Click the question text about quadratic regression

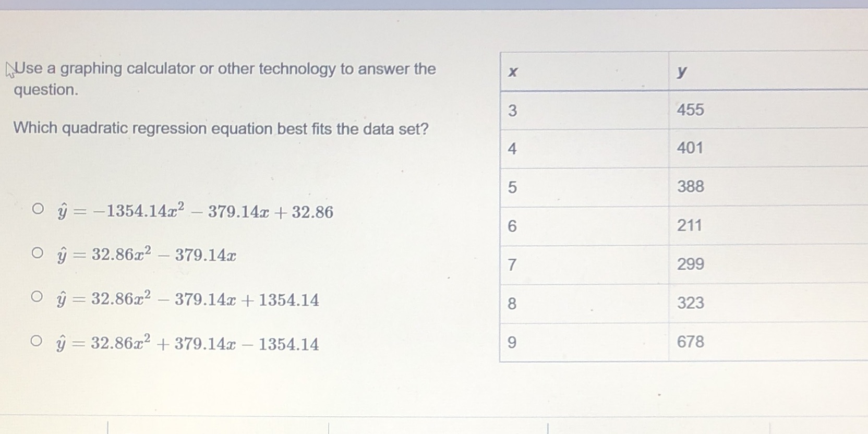221,128
